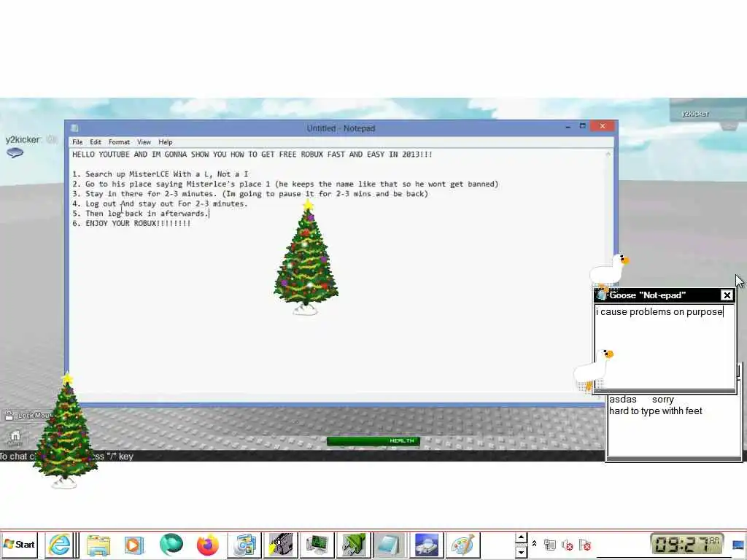Launch Firefox from taskbar

click(x=208, y=545)
